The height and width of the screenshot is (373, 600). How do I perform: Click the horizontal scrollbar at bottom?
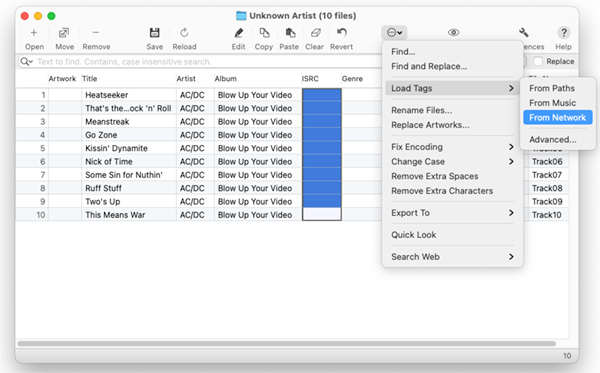coord(287,344)
